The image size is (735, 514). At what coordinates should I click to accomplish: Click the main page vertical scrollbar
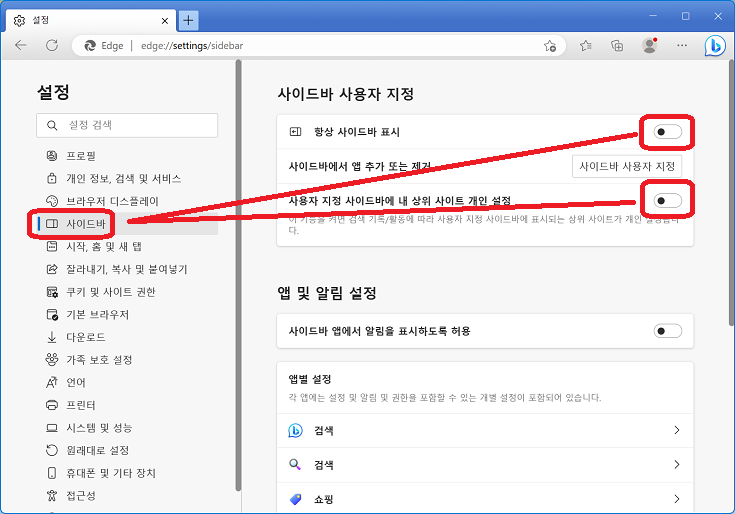click(731, 193)
